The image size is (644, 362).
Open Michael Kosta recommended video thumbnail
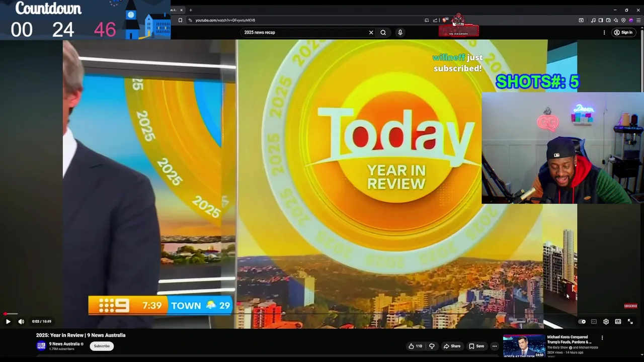click(x=524, y=346)
